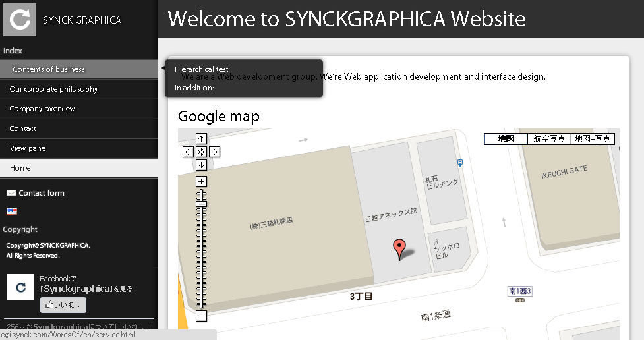Pan the map down with the arrow button
The height and width of the screenshot is (340, 644).
201,165
